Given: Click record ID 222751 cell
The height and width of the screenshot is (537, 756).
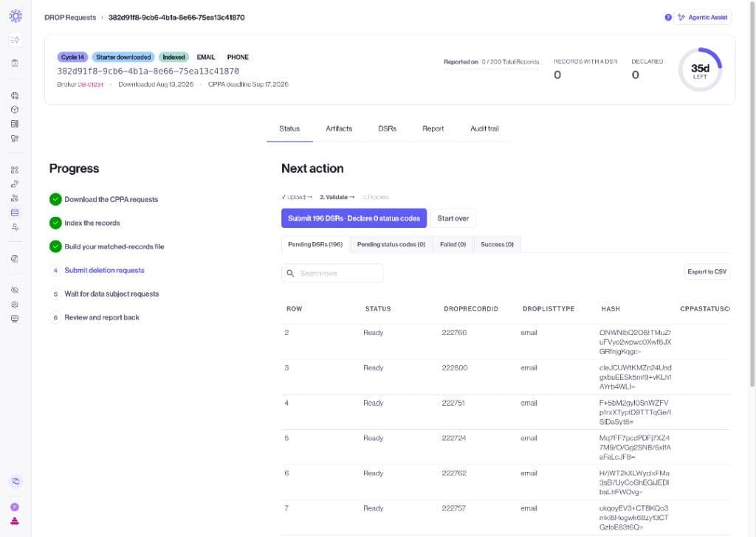Looking at the screenshot, I should (453, 403).
